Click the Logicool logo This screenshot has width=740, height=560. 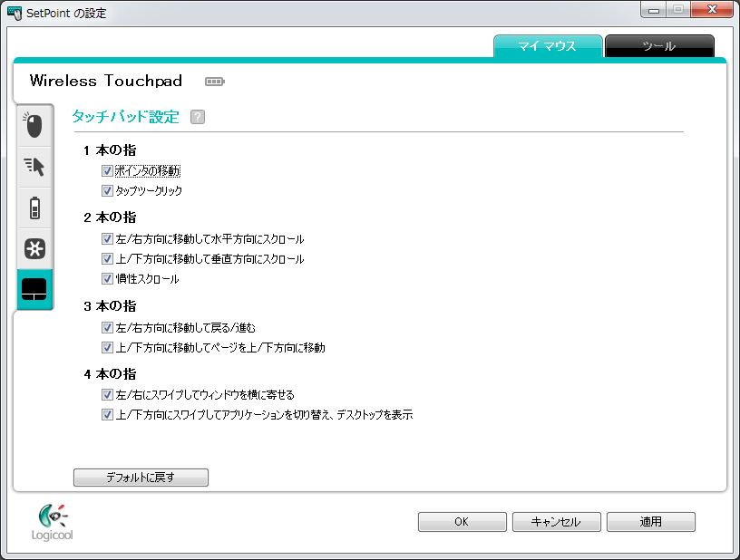click(52, 522)
